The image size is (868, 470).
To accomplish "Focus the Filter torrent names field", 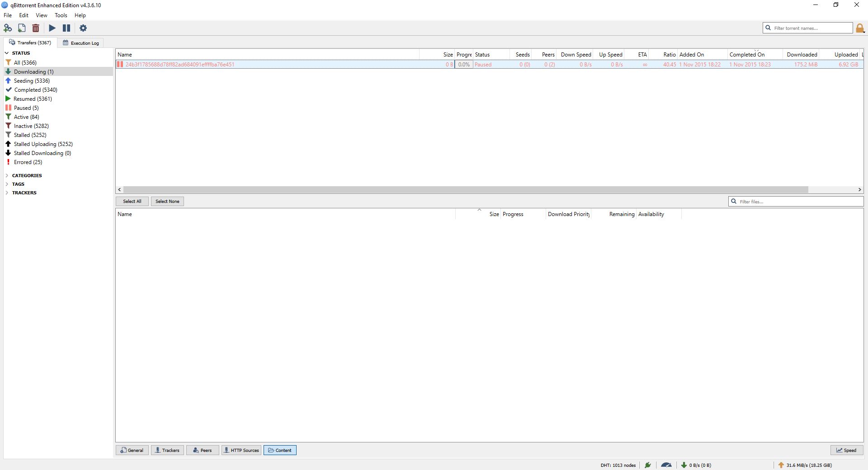I will tap(808, 28).
